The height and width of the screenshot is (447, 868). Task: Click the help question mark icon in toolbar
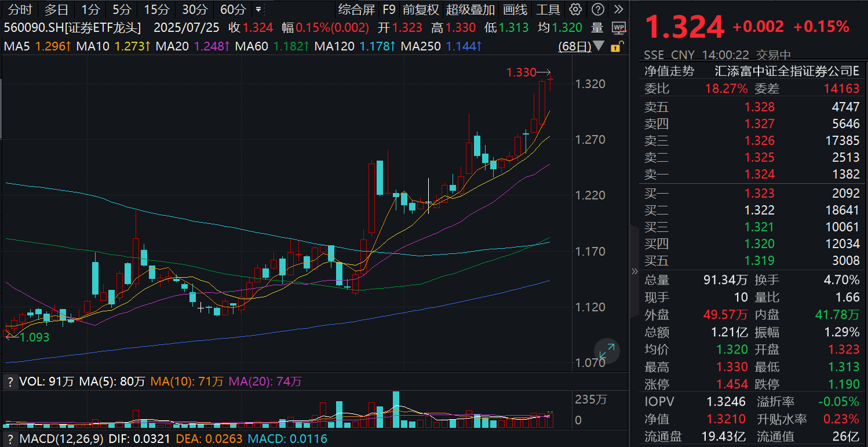coord(598,9)
